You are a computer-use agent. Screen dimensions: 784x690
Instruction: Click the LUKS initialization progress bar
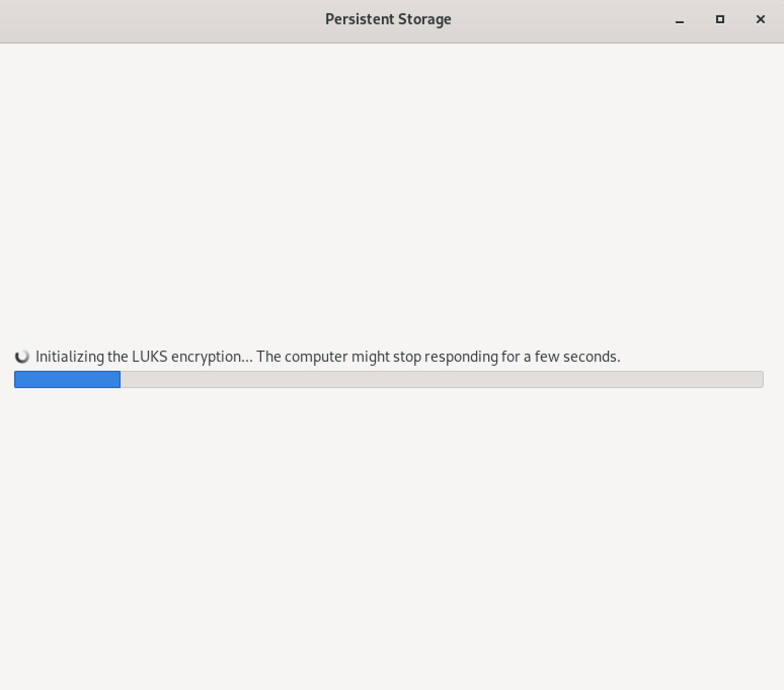click(388, 379)
